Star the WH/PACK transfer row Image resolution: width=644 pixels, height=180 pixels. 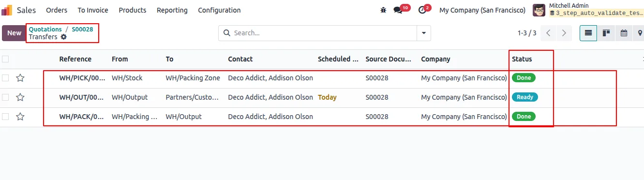(20, 117)
